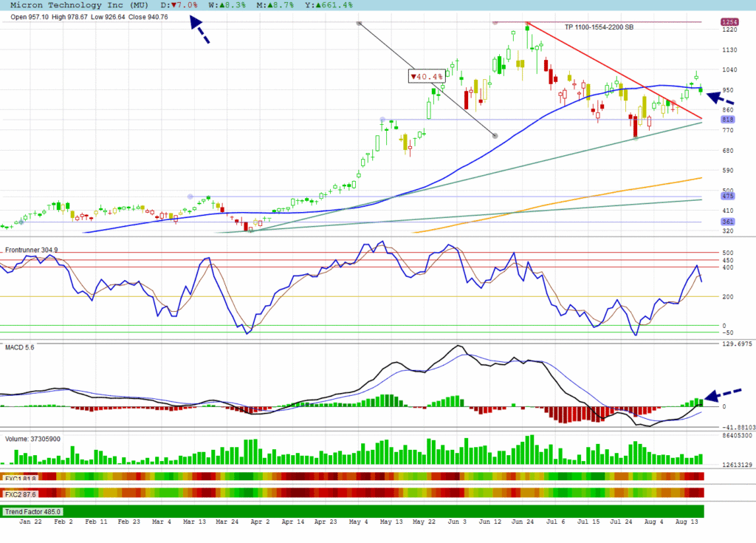Click the Jan 22 date label
Image resolution: width=756 pixels, height=543 pixels.
30,522
